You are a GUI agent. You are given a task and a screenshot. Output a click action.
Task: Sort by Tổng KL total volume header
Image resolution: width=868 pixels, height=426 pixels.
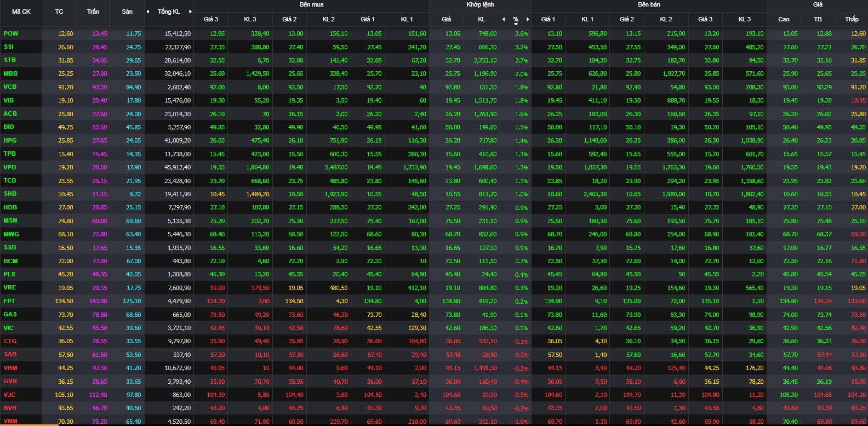[169, 12]
